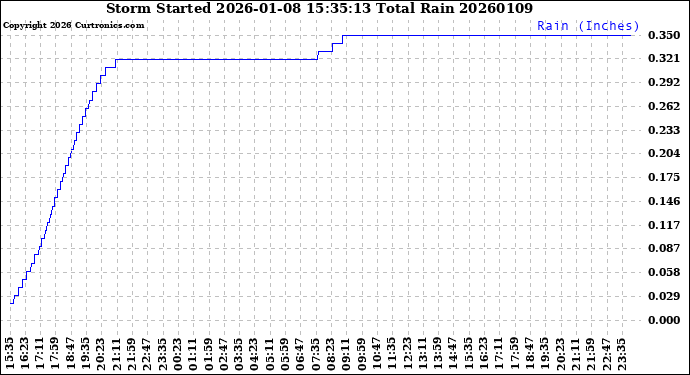This screenshot has height=375, width=690.
Task: Click the 'Copyright 2026 Curtronics.com' text
Action: [73, 25]
